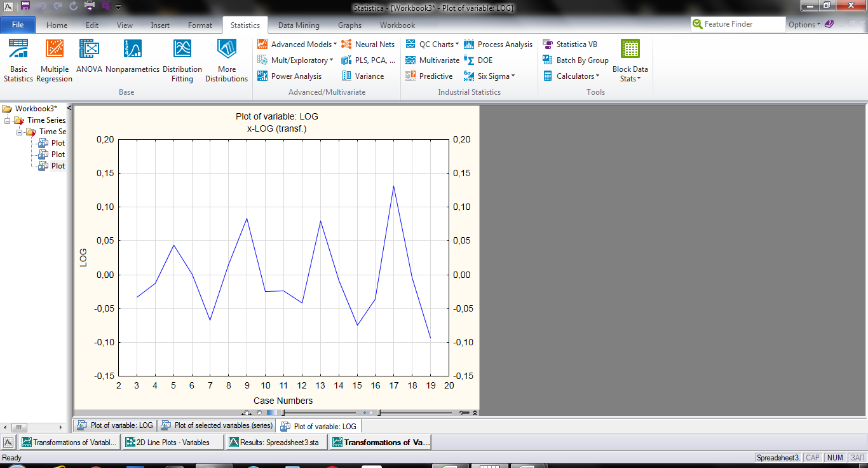This screenshot has height=468, width=868.
Task: Collapse the workbook tree panel with arrow
Action: pyautogui.click(x=69, y=108)
